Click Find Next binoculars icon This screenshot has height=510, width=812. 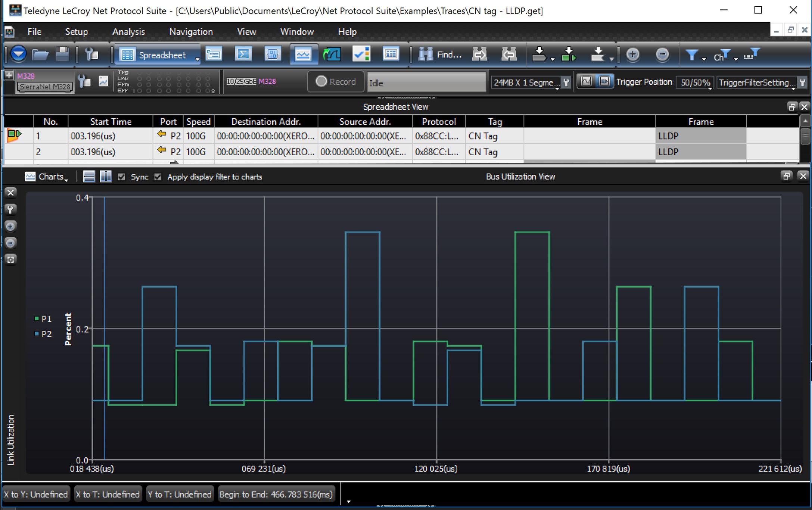click(480, 55)
